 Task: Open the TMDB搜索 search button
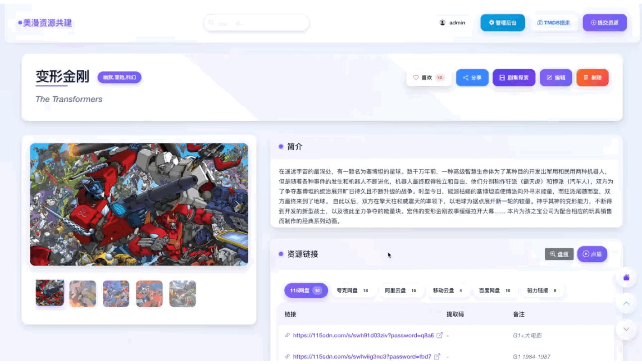(x=554, y=23)
